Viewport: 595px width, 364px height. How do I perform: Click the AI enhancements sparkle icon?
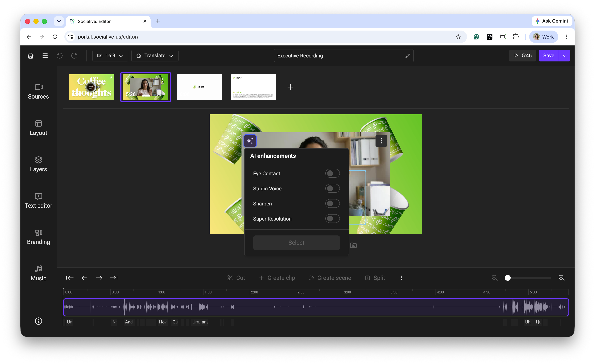point(250,141)
